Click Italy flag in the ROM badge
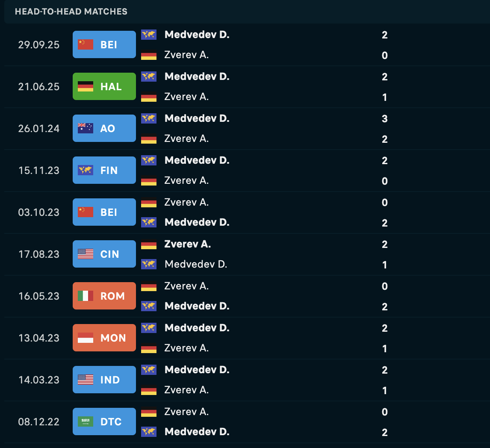Screen dimensions: 490x448 (x=86, y=295)
